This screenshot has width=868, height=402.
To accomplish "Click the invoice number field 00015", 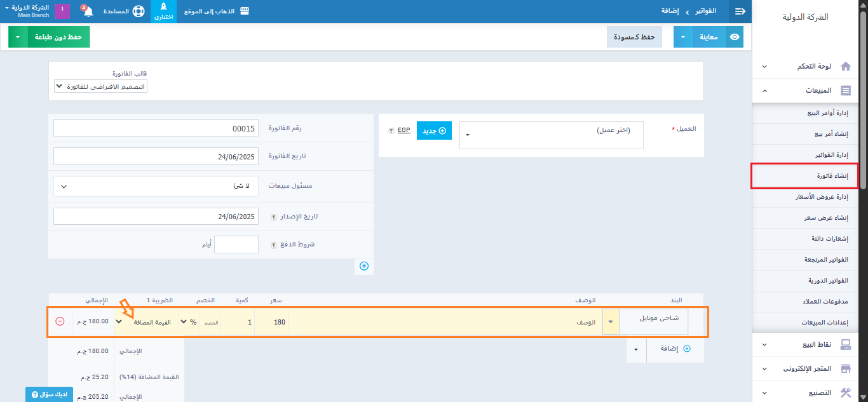I will (x=156, y=128).
